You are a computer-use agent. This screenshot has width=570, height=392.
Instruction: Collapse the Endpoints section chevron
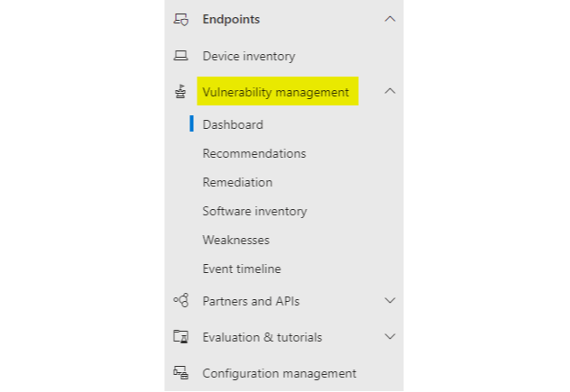click(390, 19)
